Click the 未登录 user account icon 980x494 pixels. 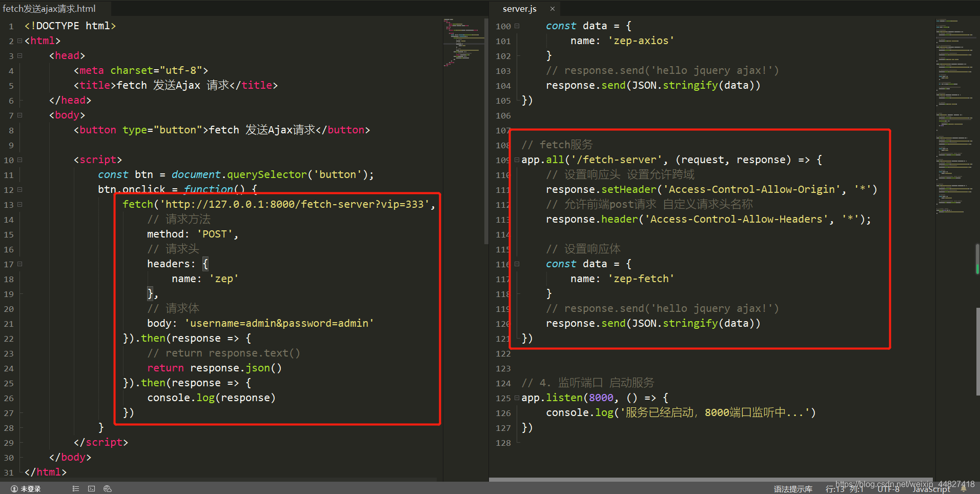(x=14, y=489)
